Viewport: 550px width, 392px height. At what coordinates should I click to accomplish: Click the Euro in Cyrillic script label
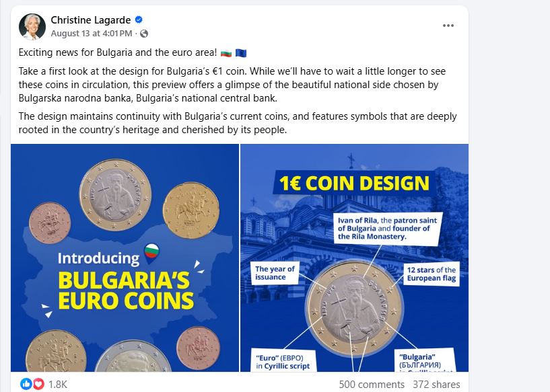coord(283,362)
